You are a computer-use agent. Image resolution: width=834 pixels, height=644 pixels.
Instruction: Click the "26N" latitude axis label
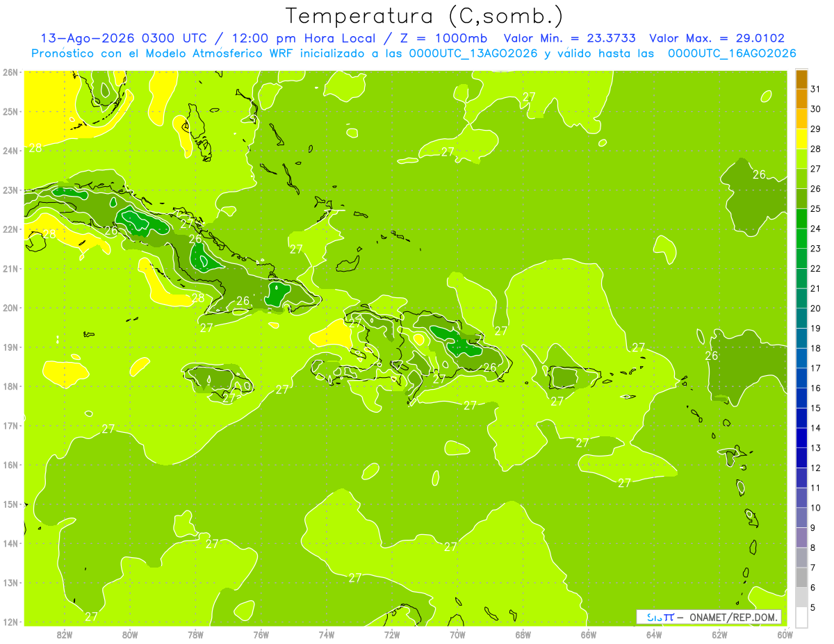(10, 72)
